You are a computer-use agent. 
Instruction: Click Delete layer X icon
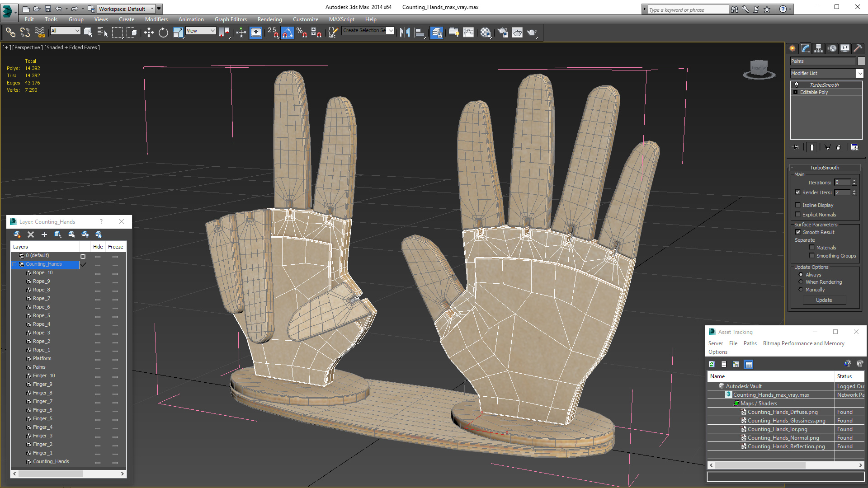click(x=31, y=235)
